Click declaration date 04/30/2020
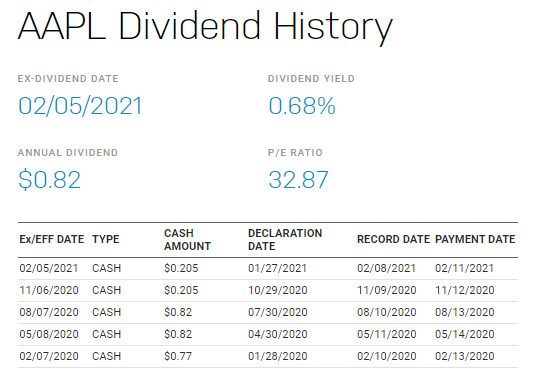Viewport: 547px width, 369px height. point(278,334)
